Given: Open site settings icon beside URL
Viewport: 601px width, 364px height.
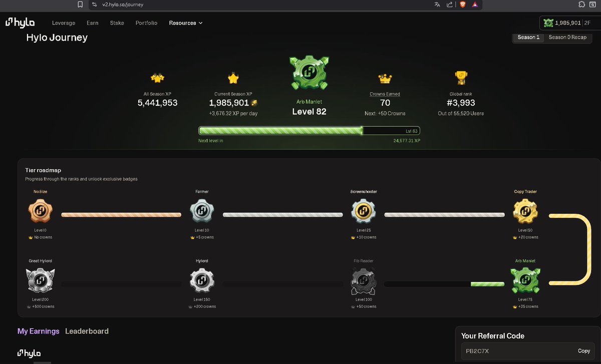Looking at the screenshot, I should tap(94, 5).
